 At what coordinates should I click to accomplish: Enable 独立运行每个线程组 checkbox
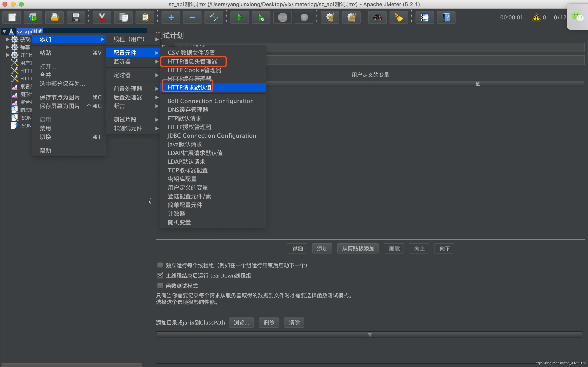(x=160, y=265)
